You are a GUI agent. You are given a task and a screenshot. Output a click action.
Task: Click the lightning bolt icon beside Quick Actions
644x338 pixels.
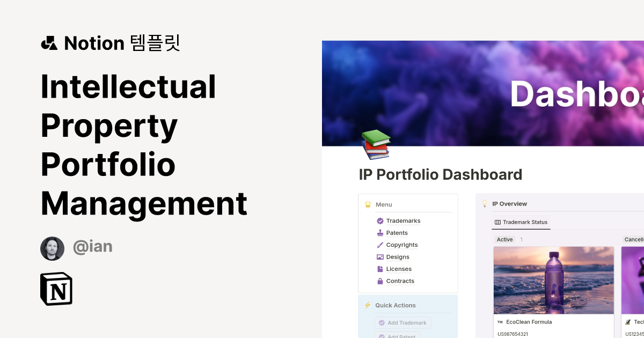(367, 305)
